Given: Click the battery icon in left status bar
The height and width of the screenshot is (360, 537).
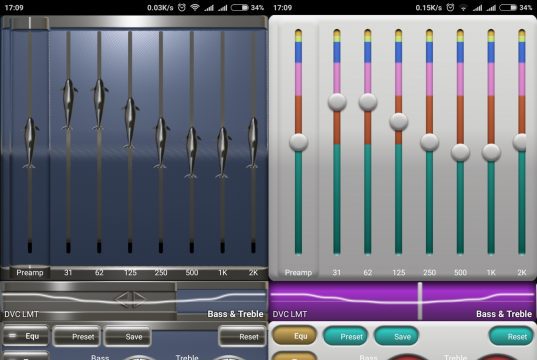Looking at the screenshot, I should [240, 7].
